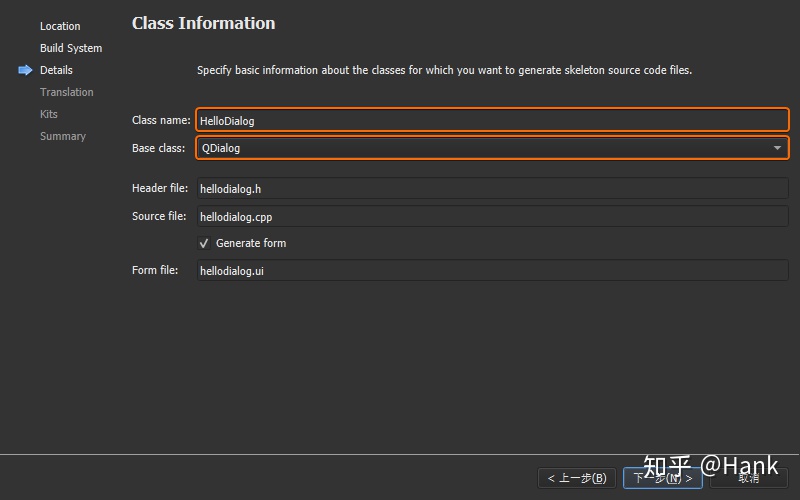Click the Generate form label text
This screenshot has width=800, height=500.
coord(251,243)
